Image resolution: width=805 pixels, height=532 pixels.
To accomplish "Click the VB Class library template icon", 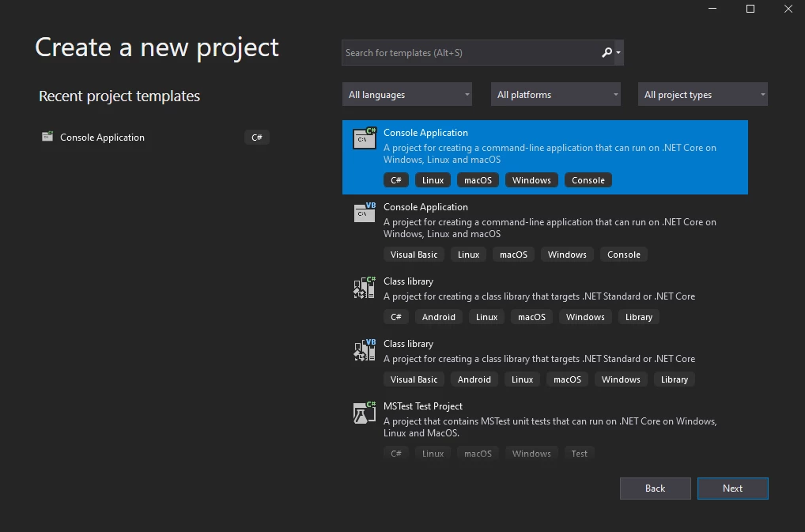I will coord(365,349).
